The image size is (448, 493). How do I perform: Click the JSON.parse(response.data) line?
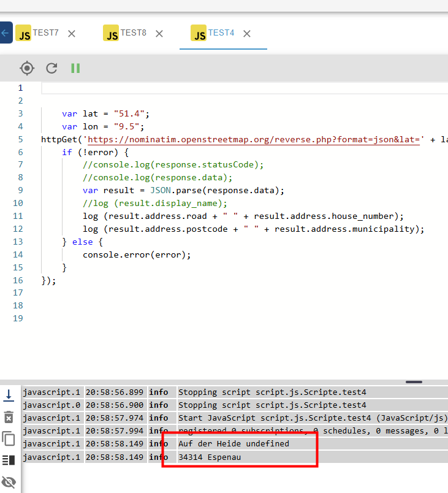pyautogui.click(x=183, y=191)
